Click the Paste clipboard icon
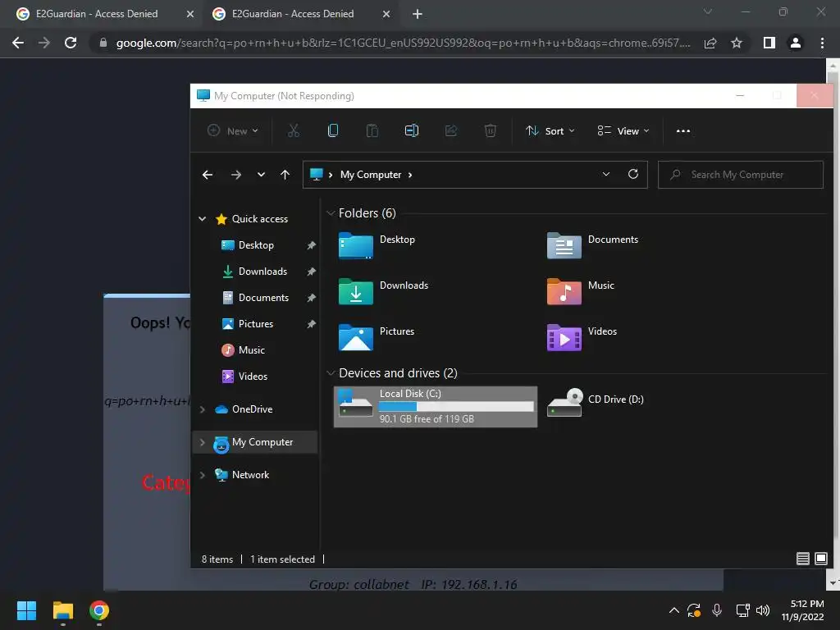 point(372,130)
